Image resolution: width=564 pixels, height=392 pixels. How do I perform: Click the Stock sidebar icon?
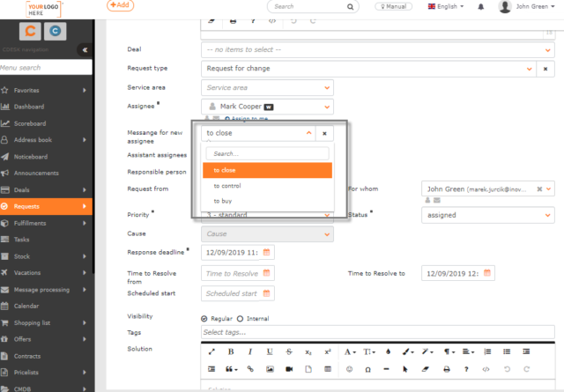pos(4,256)
